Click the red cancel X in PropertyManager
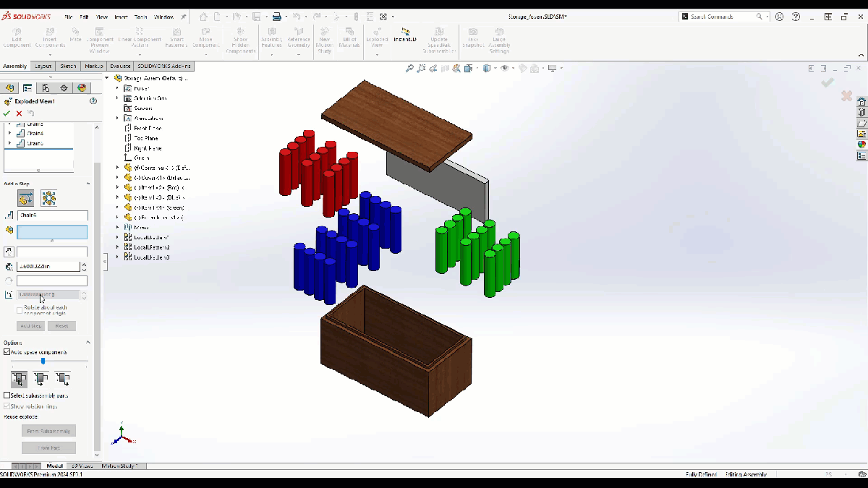 19,114
